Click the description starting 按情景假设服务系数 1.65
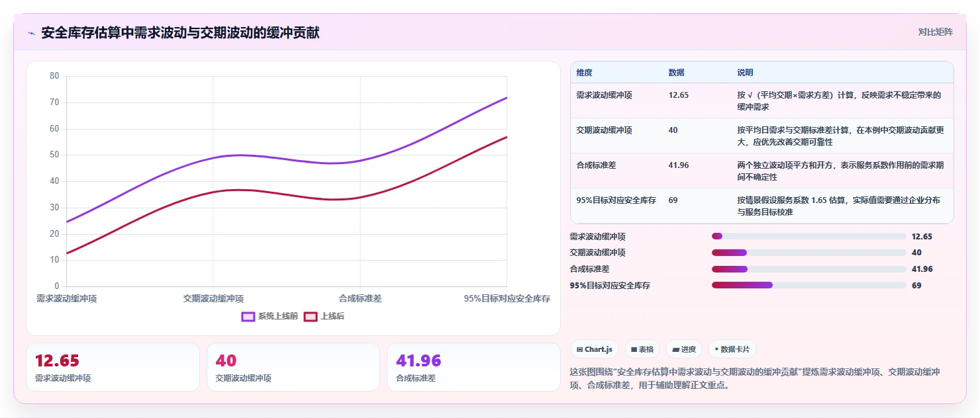Screen dimensions: 980x418 point(838,206)
